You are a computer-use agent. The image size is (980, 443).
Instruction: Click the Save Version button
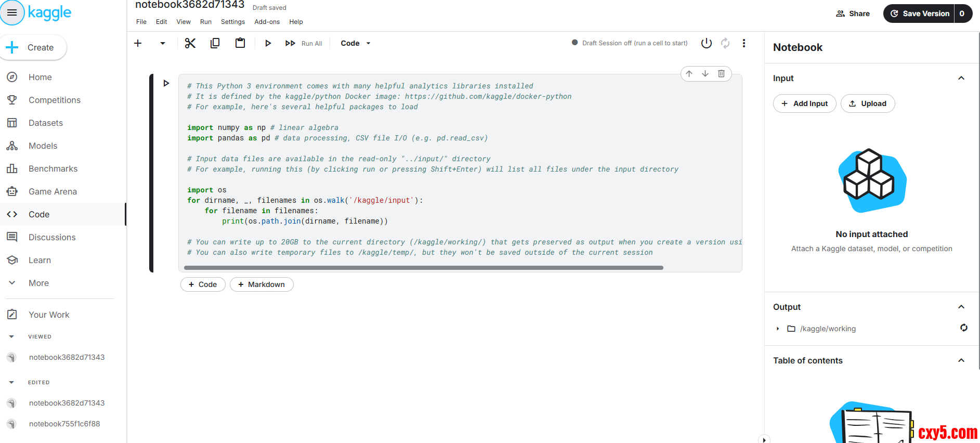[x=919, y=14]
